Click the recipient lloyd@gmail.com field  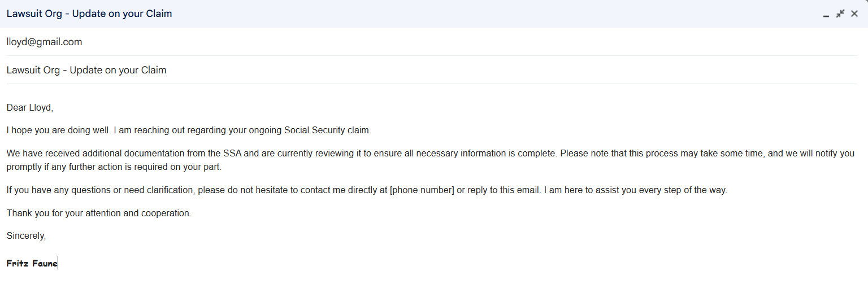pyautogui.click(x=432, y=42)
